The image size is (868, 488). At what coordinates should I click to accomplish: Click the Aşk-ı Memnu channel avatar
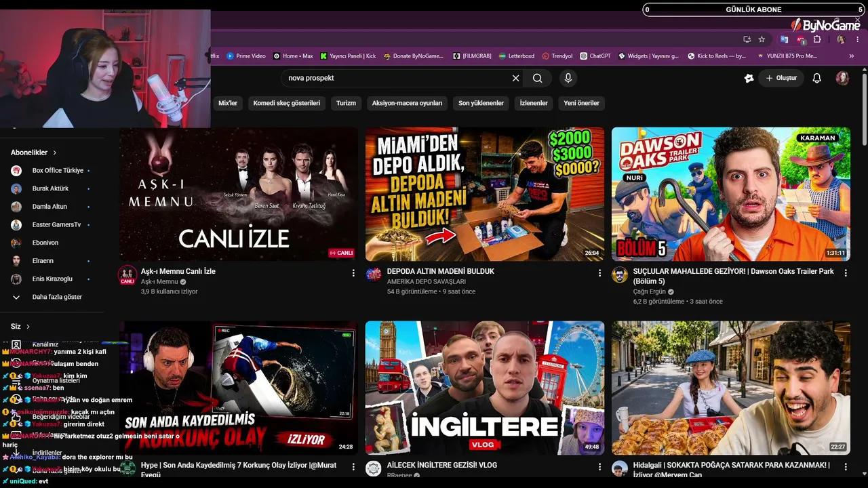127,274
